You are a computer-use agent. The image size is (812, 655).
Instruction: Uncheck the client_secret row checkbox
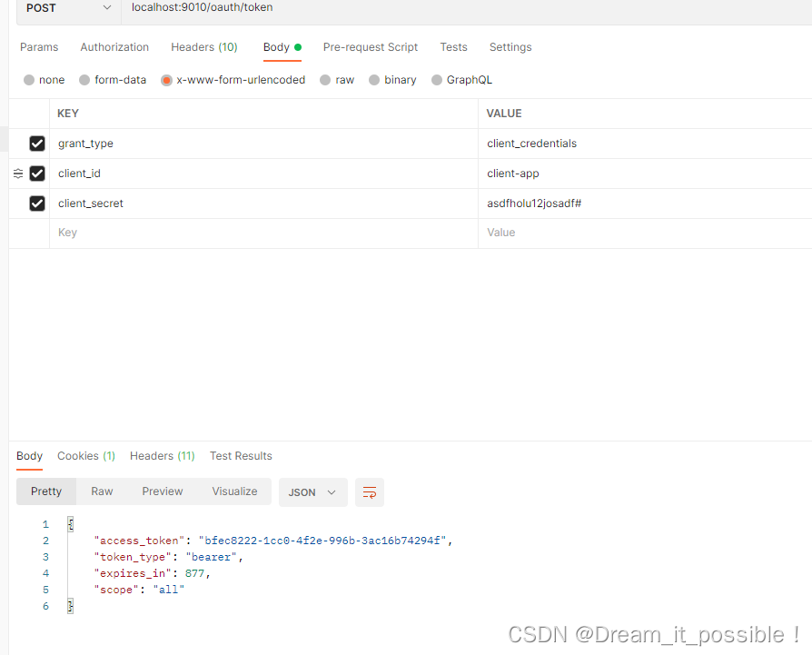37,203
